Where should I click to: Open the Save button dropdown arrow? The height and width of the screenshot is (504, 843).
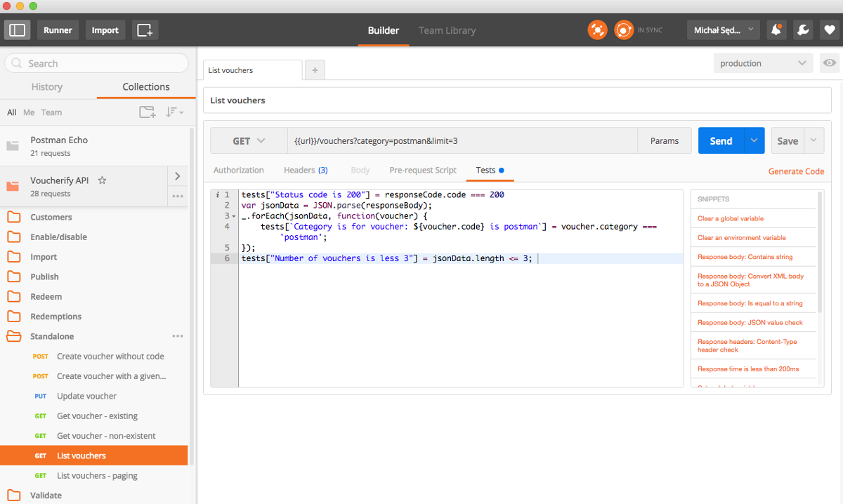tap(814, 140)
